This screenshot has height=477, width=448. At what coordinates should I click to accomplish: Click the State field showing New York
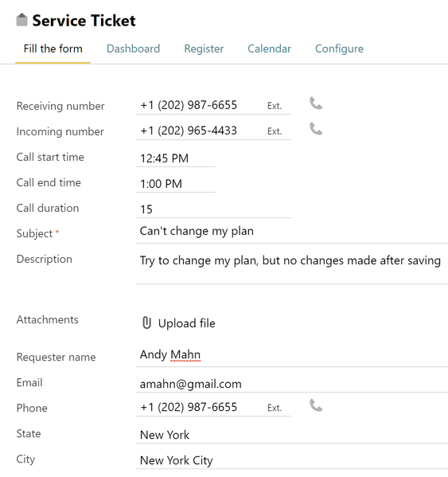click(x=292, y=435)
